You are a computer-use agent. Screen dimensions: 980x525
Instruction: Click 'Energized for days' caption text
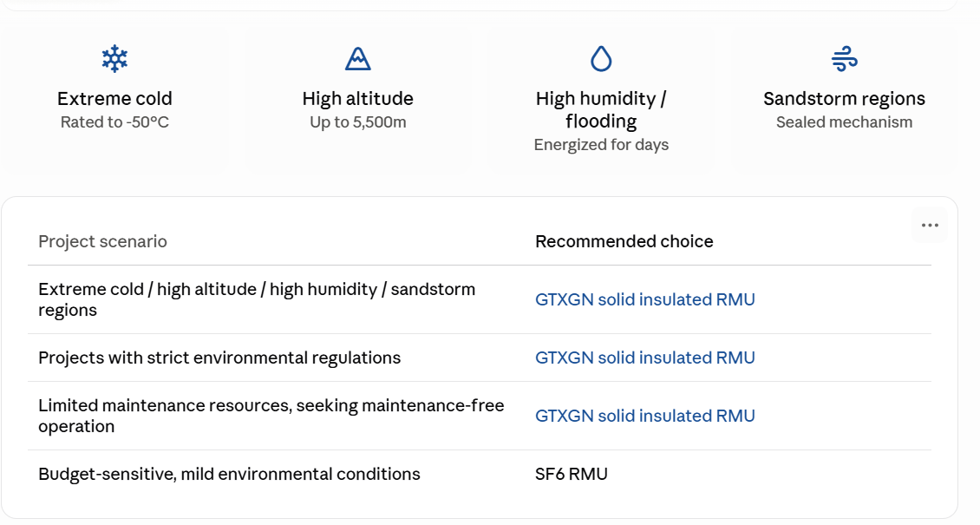601,144
